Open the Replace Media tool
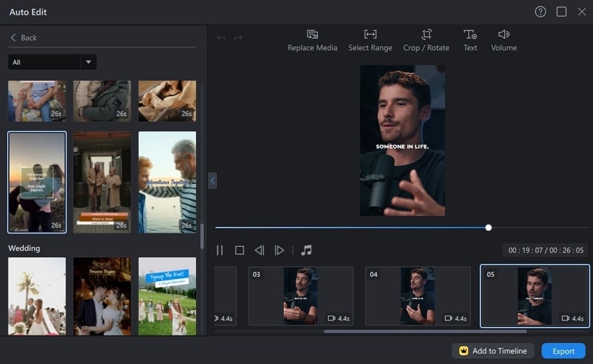The image size is (593, 364). 313,40
